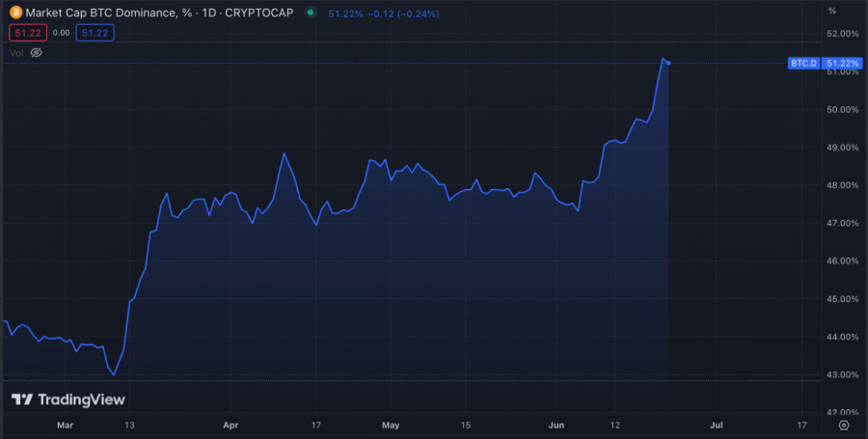
Task: Click the Mar label on time axis
Action: click(65, 425)
